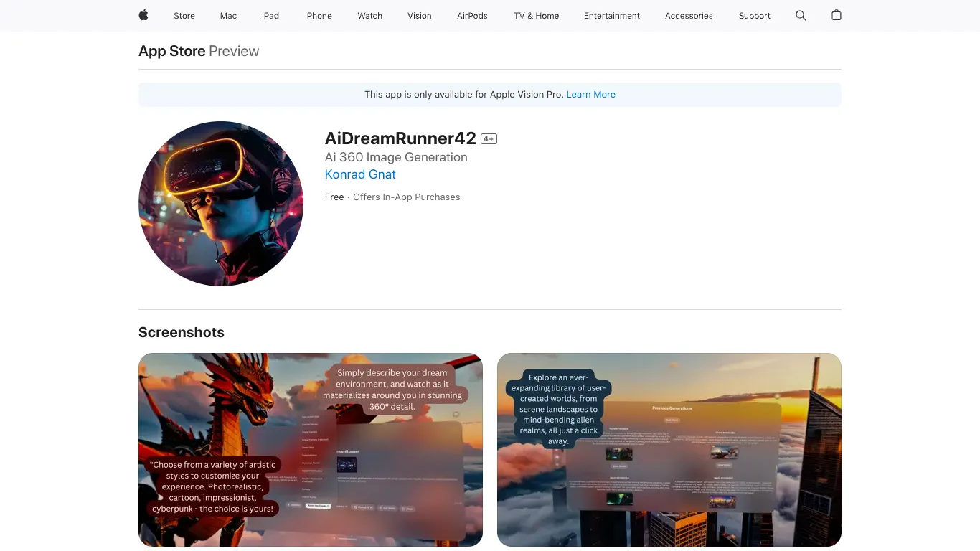Open the Accessories menu item
The image size is (980, 551).
(x=689, y=16)
